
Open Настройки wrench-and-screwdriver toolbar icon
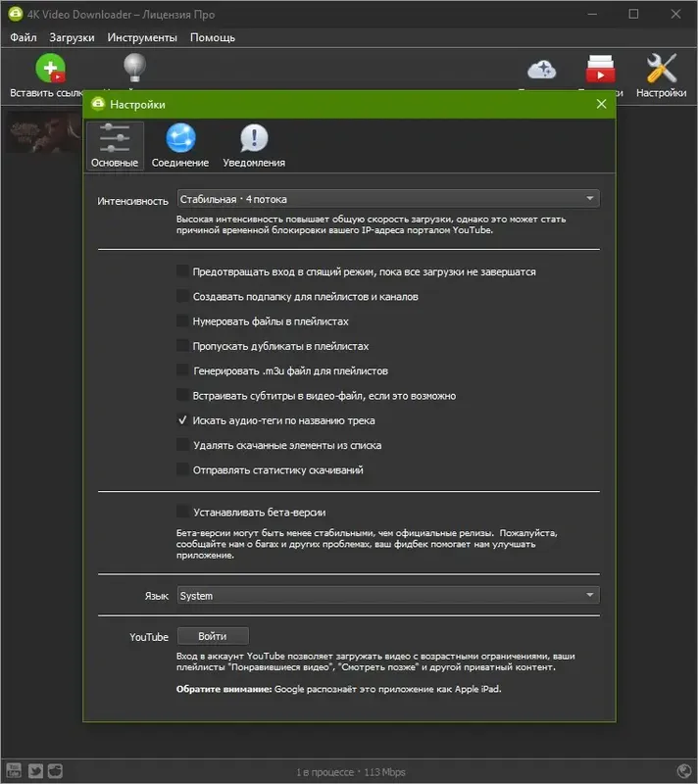[661, 68]
